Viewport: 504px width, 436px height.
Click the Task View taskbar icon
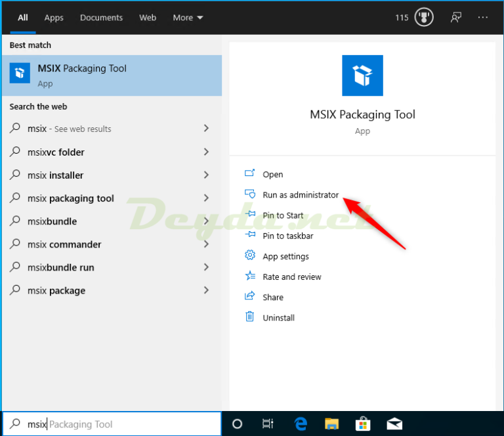click(x=268, y=424)
